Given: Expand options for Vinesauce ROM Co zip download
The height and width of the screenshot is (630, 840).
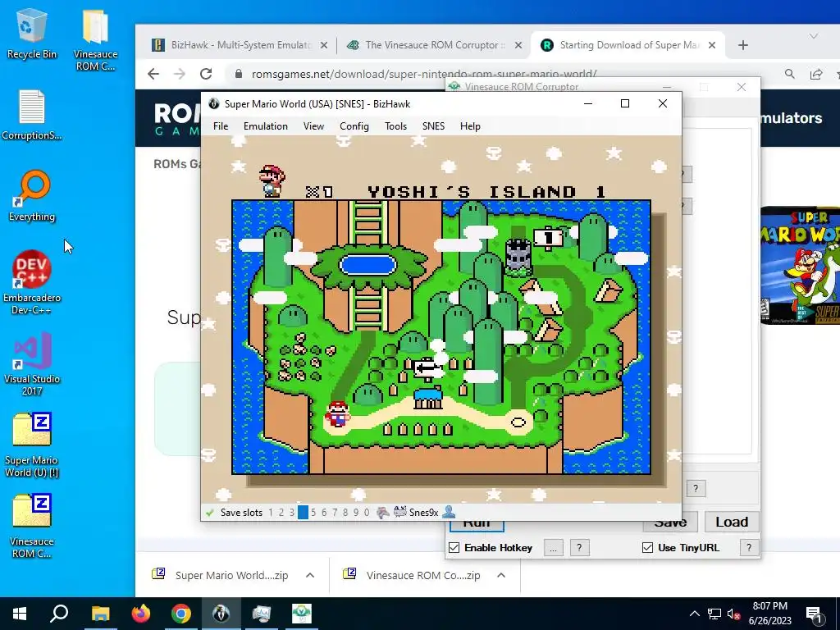Looking at the screenshot, I should pos(501,575).
